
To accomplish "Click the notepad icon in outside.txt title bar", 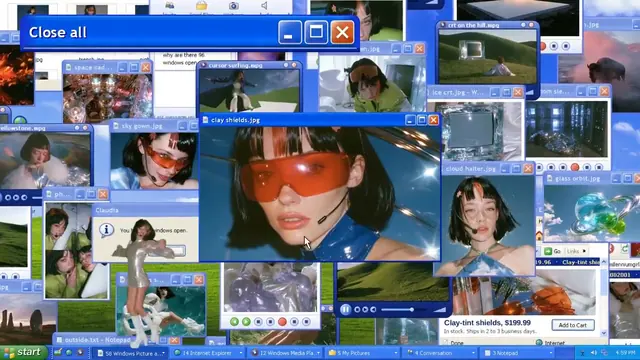I will pos(59,340).
